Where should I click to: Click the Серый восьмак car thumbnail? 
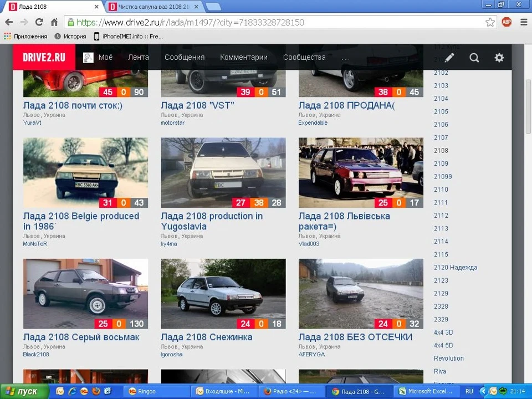coord(85,294)
